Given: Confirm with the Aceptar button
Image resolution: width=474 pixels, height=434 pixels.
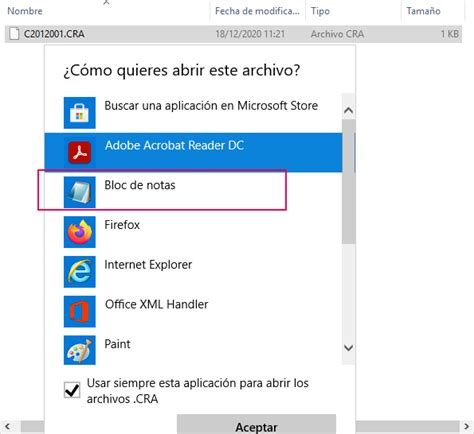Looking at the screenshot, I should pyautogui.click(x=256, y=425).
